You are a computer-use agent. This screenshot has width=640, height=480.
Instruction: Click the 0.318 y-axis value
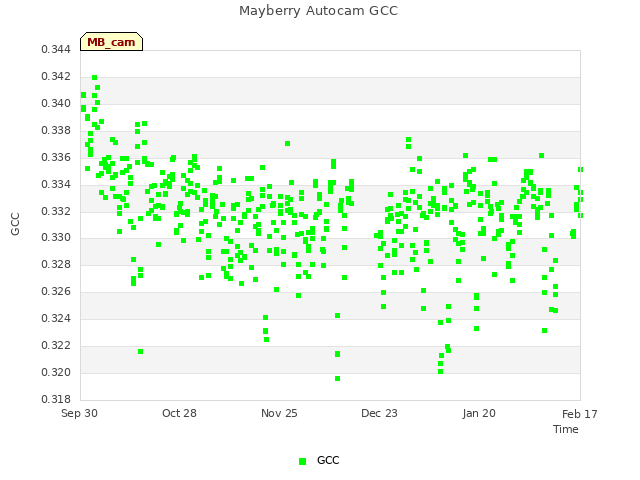pos(56,399)
